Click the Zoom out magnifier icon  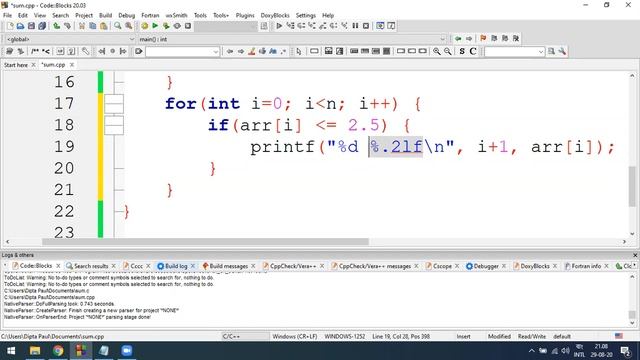pos(448,51)
